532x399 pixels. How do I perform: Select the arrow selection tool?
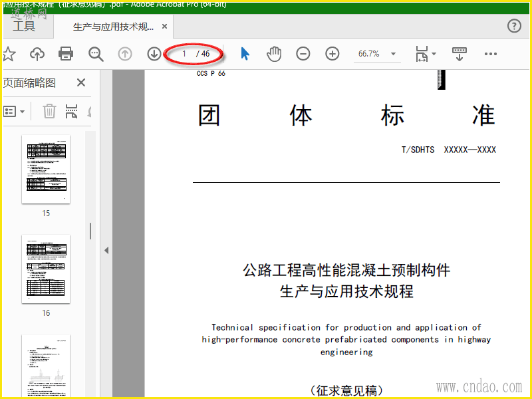(245, 54)
